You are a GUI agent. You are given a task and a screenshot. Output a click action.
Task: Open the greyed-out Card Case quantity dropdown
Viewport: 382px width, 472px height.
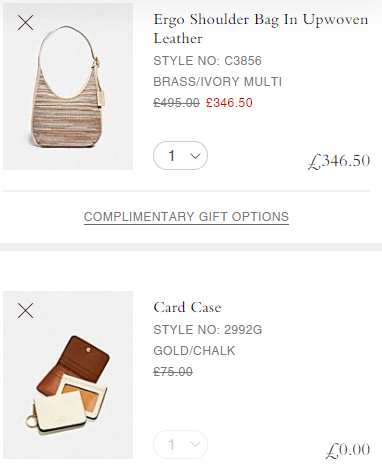(180, 444)
